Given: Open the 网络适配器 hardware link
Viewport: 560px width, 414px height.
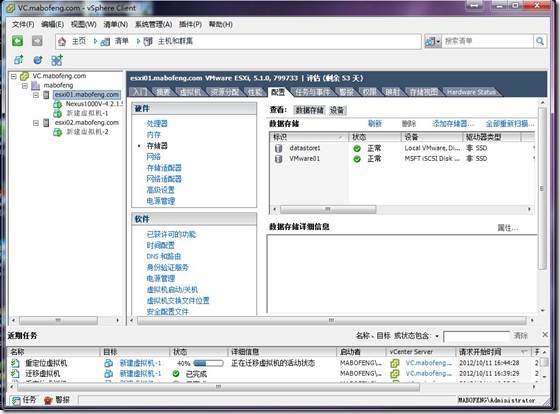Looking at the screenshot, I should pyautogui.click(x=164, y=179).
